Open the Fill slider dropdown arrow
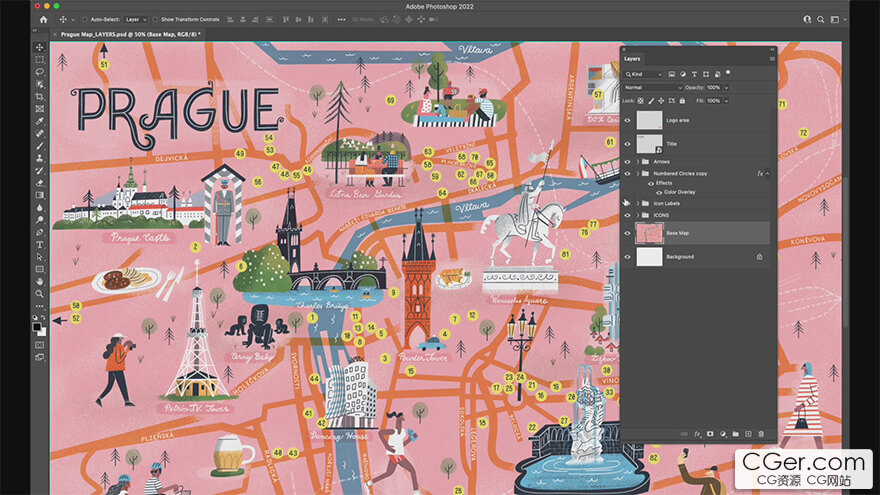The height and width of the screenshot is (495, 880). [726, 101]
